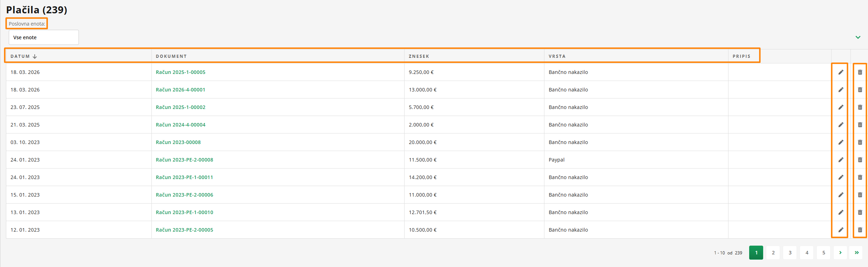Trash the Račun 2023-00008 payment
The height and width of the screenshot is (267, 868).
click(x=860, y=142)
